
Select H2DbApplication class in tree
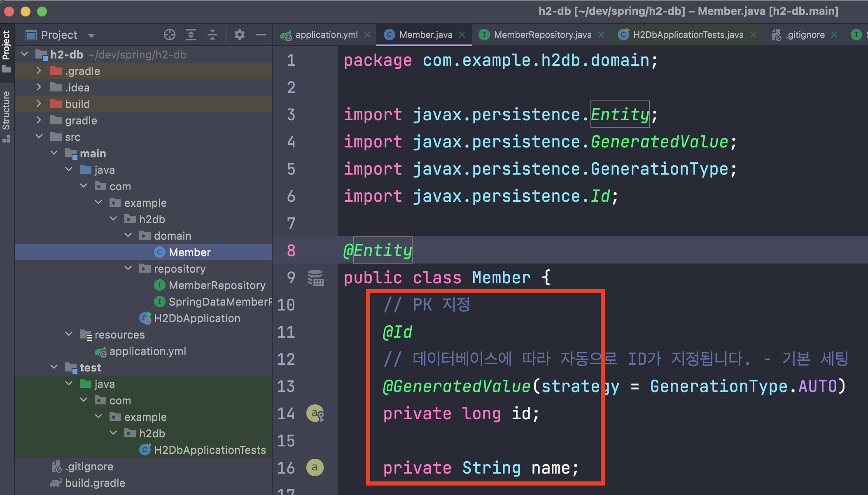[143, 318]
